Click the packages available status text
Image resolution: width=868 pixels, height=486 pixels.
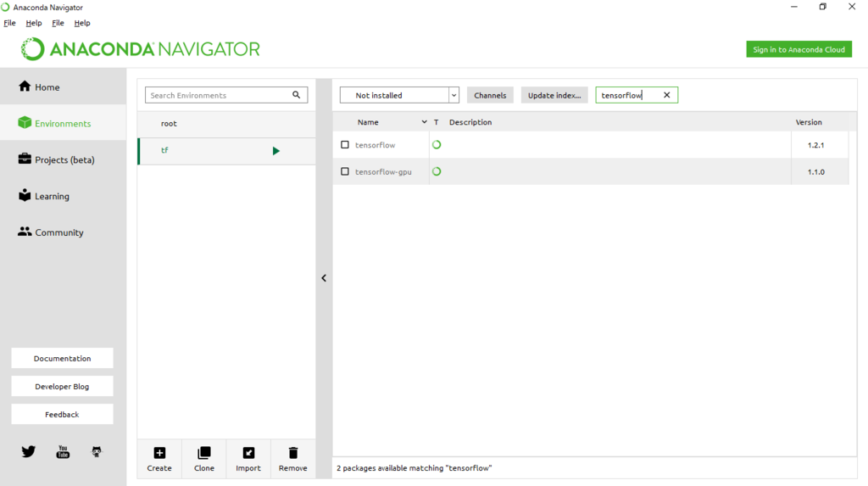tap(414, 467)
